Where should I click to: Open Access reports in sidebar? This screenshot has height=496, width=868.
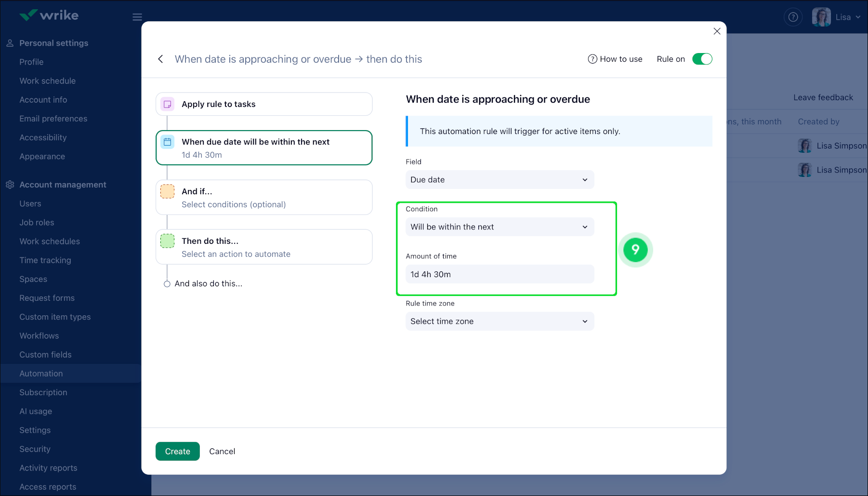(x=48, y=487)
